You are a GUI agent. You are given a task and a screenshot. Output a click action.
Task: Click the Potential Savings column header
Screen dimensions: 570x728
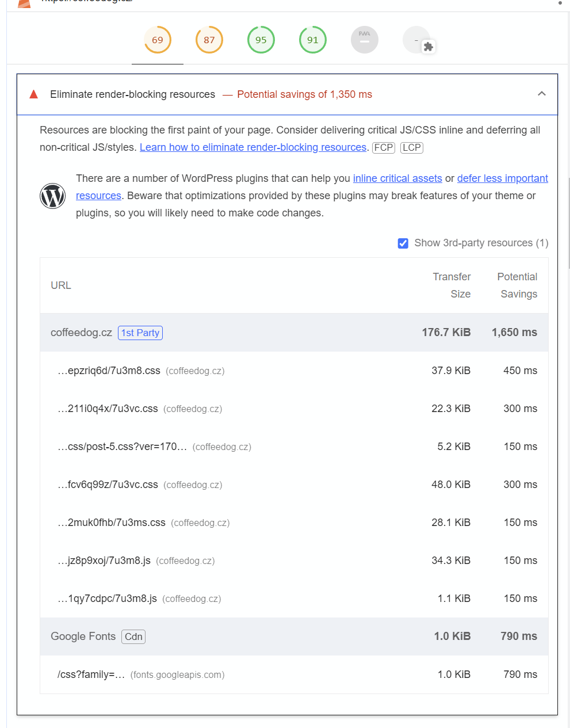coord(517,285)
